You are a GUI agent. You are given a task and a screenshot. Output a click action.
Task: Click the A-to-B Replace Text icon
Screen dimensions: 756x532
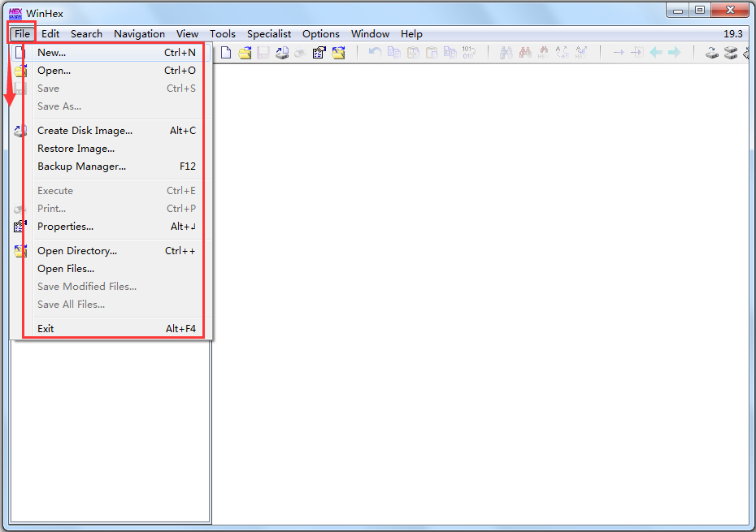(x=563, y=53)
